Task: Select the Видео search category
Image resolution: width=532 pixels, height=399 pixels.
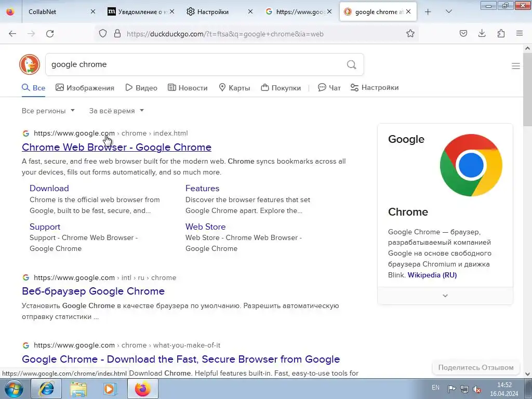Action: coord(141,88)
